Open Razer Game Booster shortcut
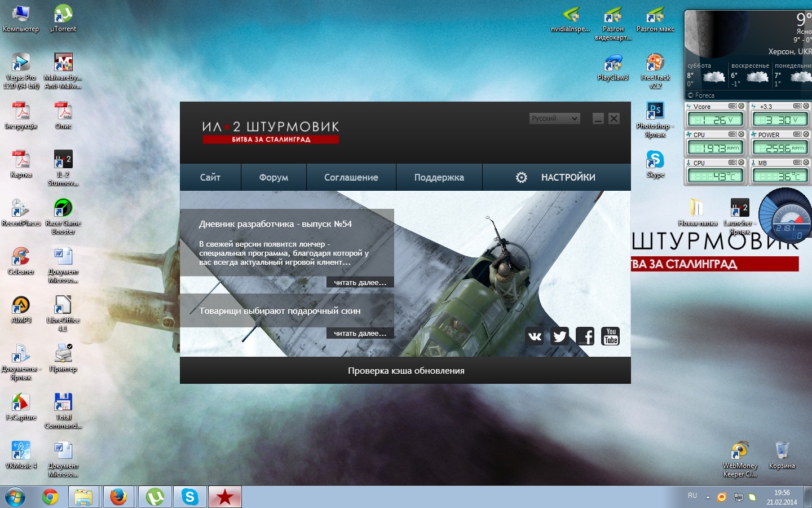The image size is (812, 508). 63,217
